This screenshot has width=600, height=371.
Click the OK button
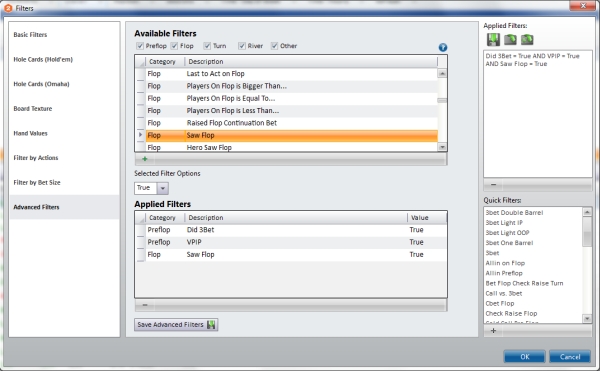tap(525, 356)
